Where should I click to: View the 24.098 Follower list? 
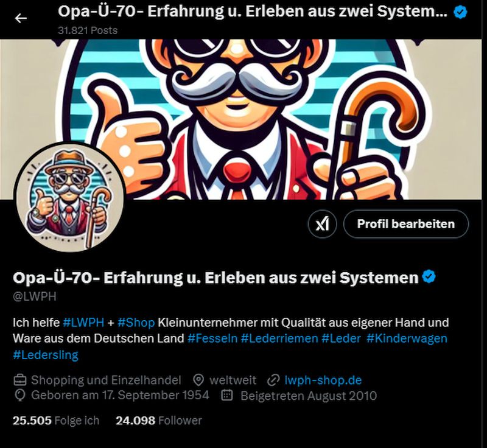(159, 421)
